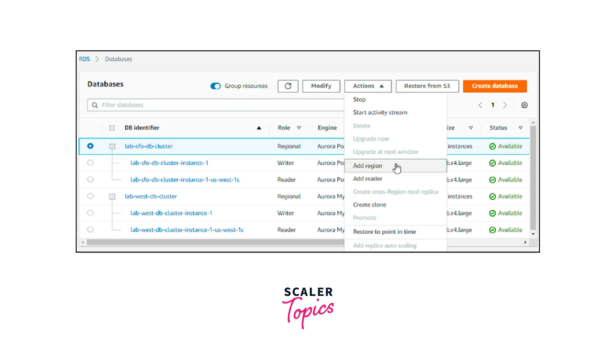Viewport: 616px width, 364px height.
Task: Go to previous page arrow
Action: coord(480,105)
